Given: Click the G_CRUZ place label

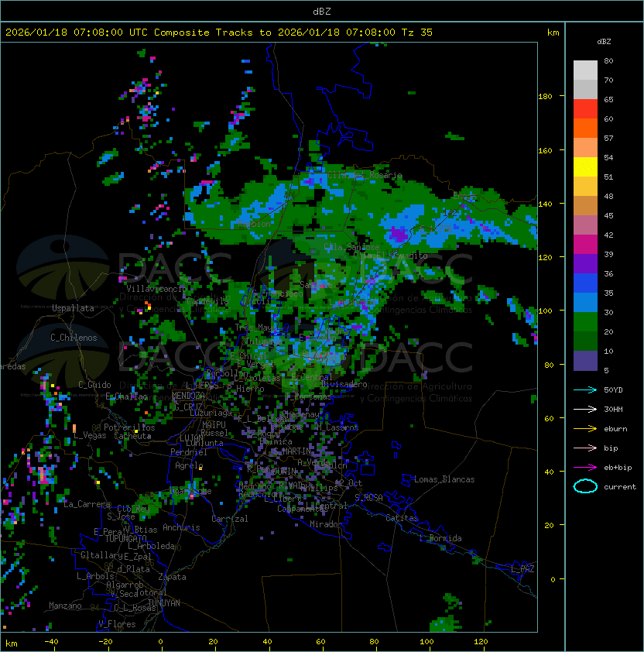Looking at the screenshot, I should (188, 407).
